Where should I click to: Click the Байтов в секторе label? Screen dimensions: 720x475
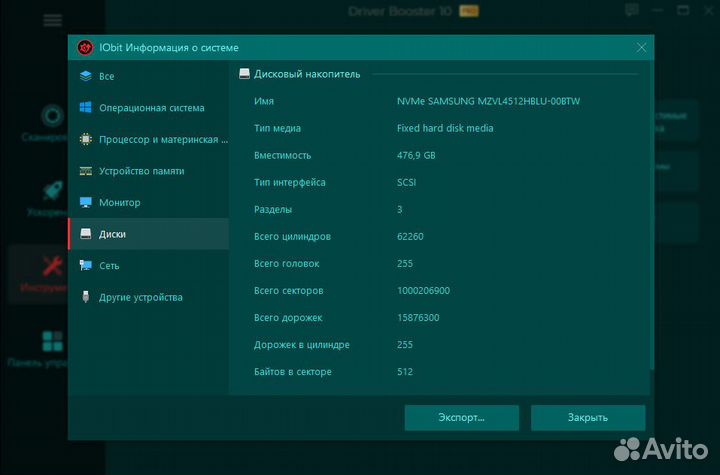click(292, 372)
